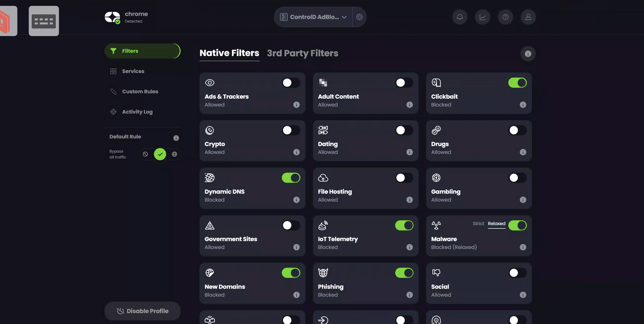Open the Custom Rules section

coord(142,92)
